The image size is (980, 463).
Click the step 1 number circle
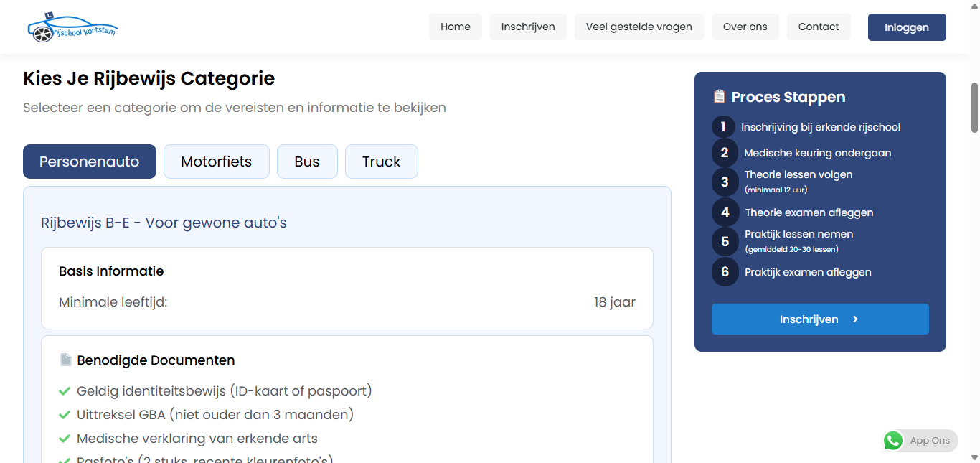point(723,127)
